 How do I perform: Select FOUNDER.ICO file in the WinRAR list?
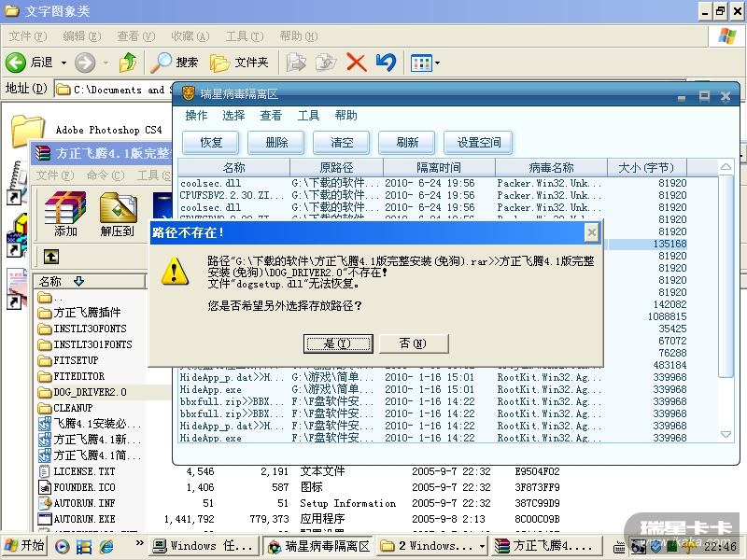pyautogui.click(x=78, y=487)
